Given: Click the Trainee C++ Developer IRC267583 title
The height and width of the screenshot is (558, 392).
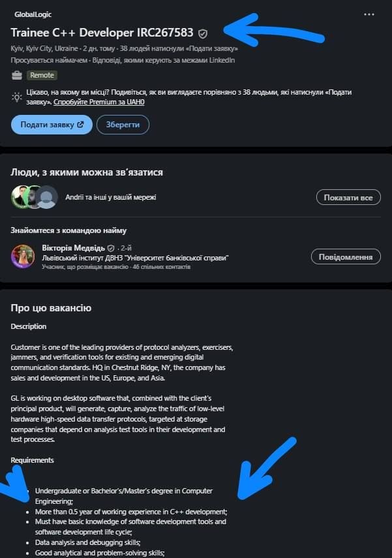Looking at the screenshot, I should point(102,33).
